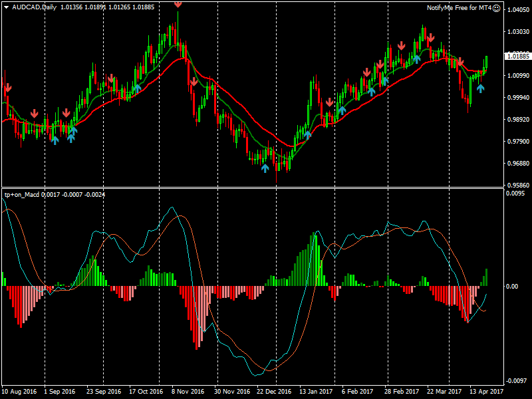Click the 0.97900 price scale label

[x=518, y=142]
